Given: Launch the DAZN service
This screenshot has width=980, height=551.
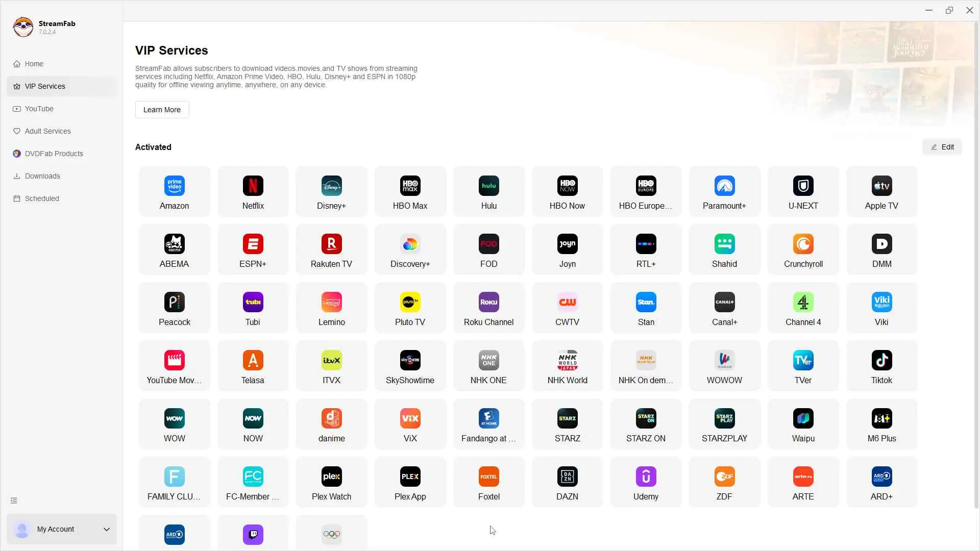Looking at the screenshot, I should [x=567, y=483].
